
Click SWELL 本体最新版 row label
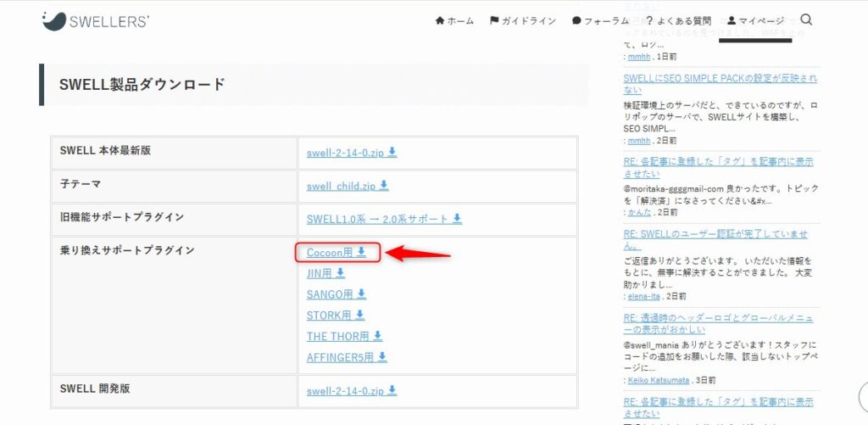click(x=105, y=150)
